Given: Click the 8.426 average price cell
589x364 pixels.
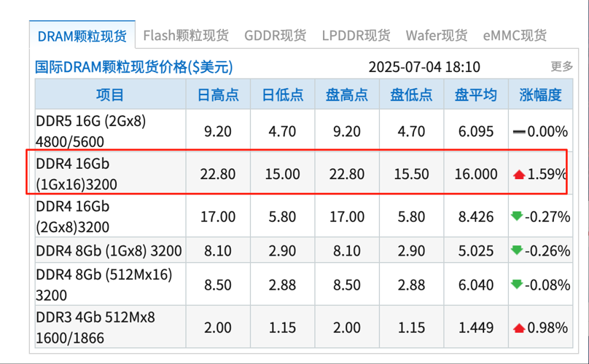Looking at the screenshot, I should (x=476, y=216).
